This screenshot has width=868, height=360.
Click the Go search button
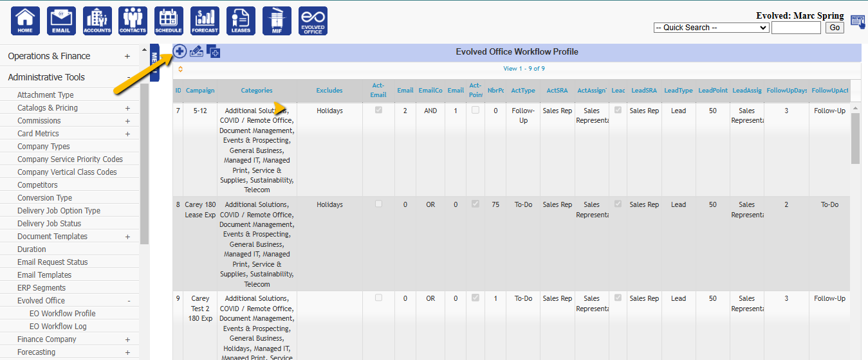click(x=835, y=28)
